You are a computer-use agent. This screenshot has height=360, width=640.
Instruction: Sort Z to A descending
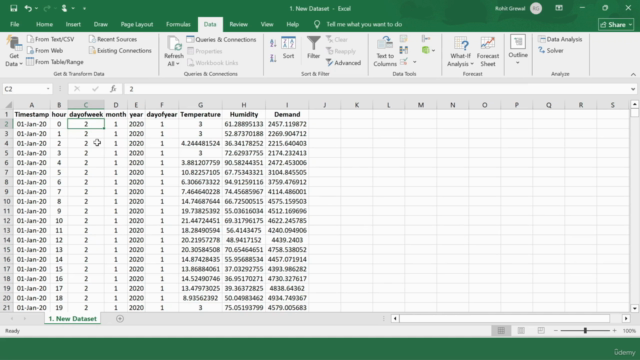pyautogui.click(x=273, y=58)
